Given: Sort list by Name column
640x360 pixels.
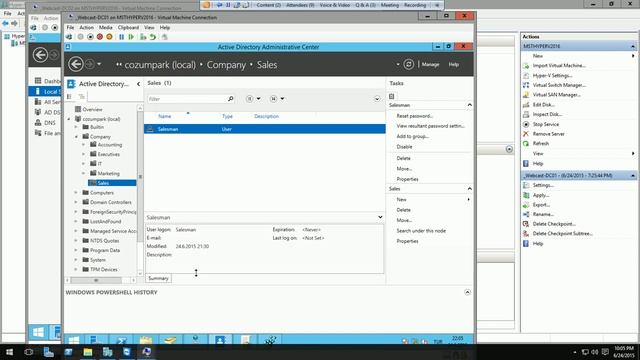Looking at the screenshot, I should coord(164,116).
